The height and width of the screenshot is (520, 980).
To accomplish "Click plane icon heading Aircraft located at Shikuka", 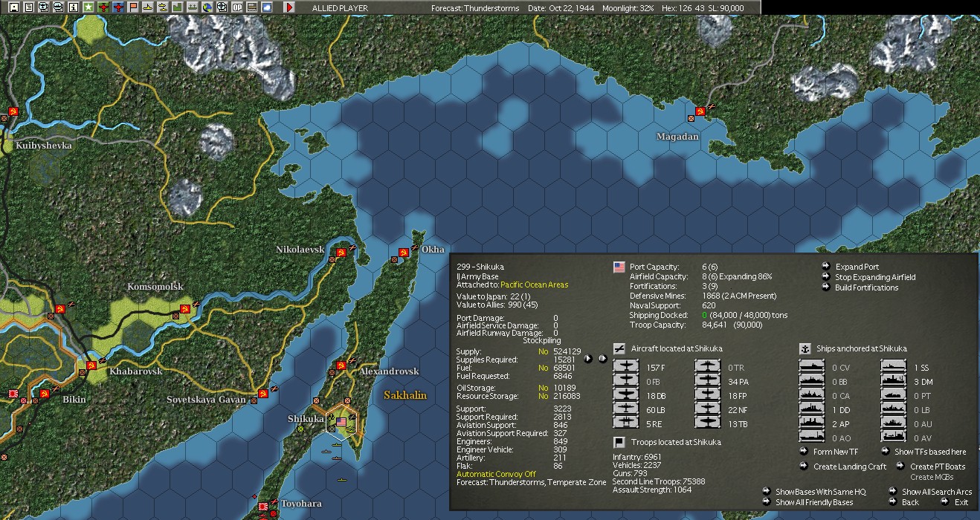I will 618,348.
